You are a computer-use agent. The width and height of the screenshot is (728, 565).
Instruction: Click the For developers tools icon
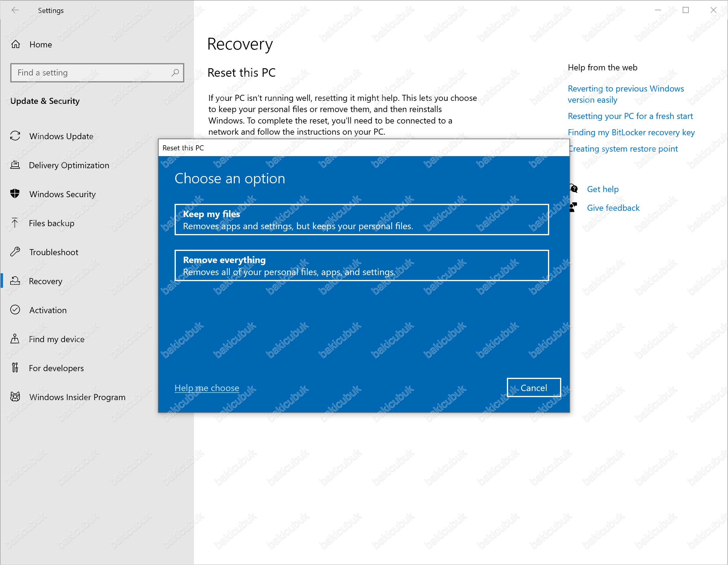point(15,368)
